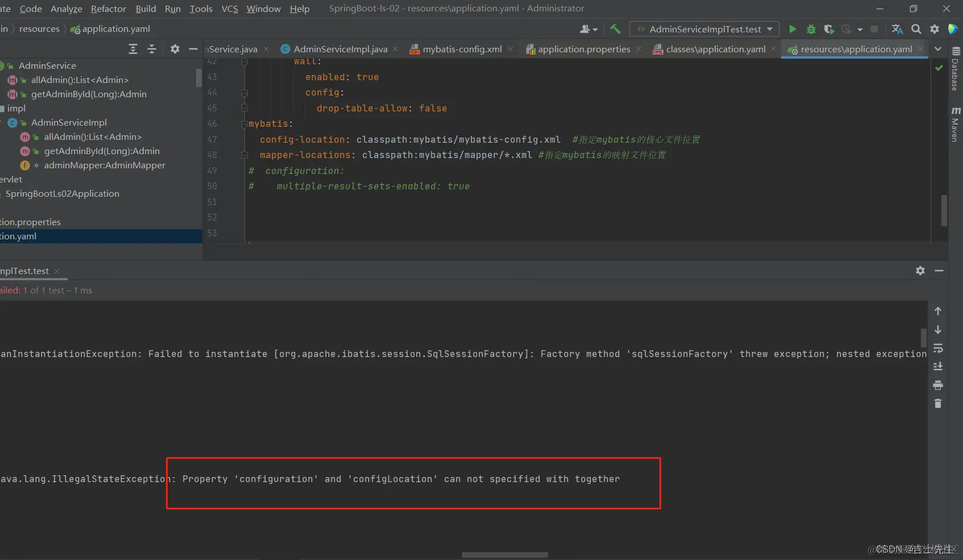
Task: Collapse the mybatis block on line 46
Action: click(244, 123)
